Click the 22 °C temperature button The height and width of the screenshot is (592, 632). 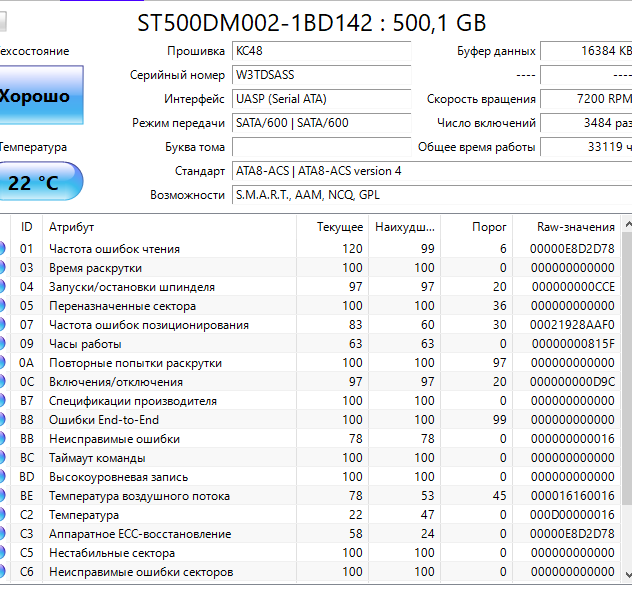[38, 183]
